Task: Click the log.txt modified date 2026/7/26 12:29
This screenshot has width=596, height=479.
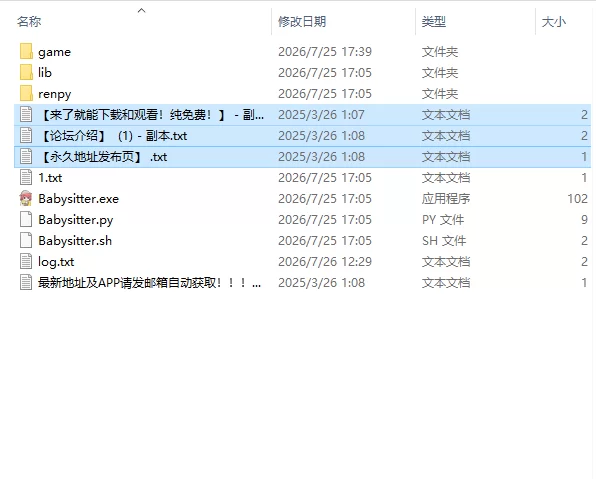Action: click(325, 262)
